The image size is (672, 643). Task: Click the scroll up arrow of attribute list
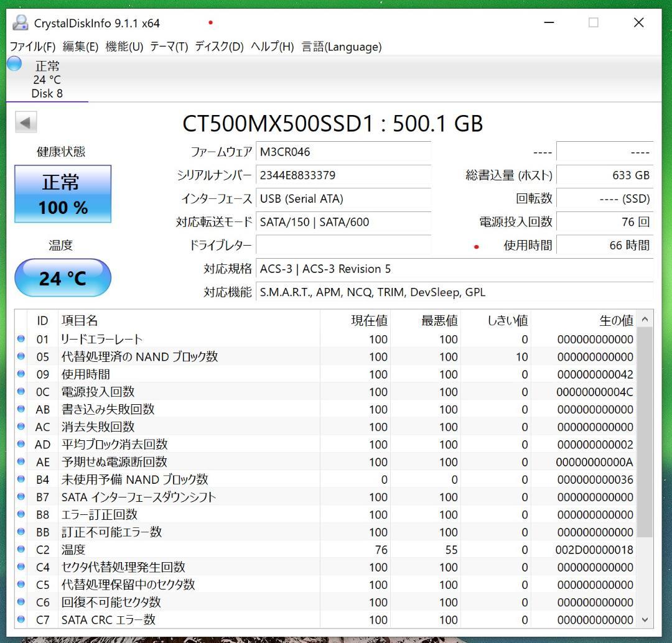tap(645, 319)
